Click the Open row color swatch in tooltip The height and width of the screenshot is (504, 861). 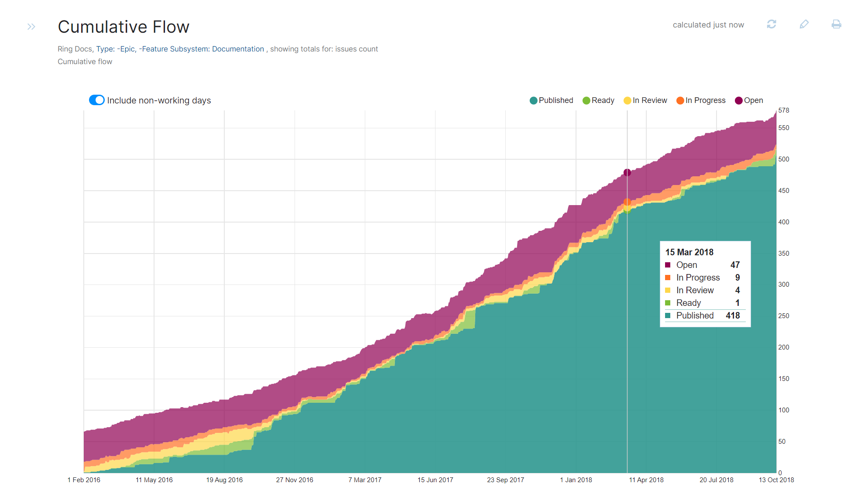(x=668, y=265)
